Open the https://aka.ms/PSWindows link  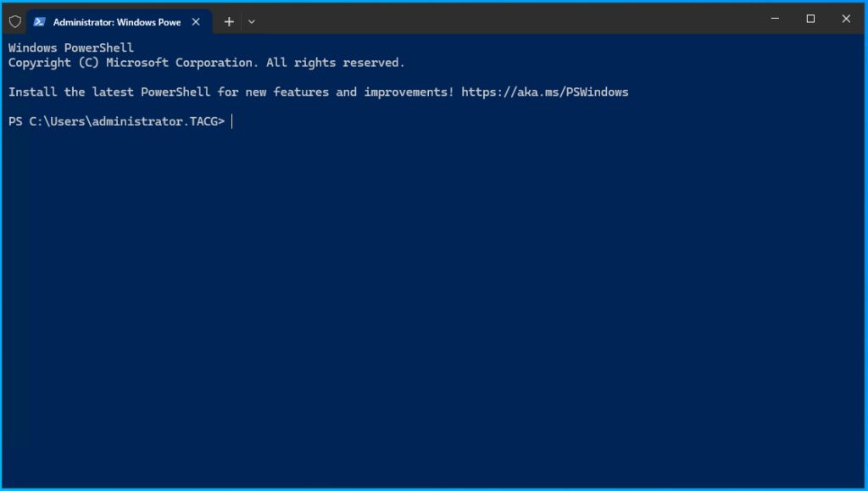(x=545, y=92)
